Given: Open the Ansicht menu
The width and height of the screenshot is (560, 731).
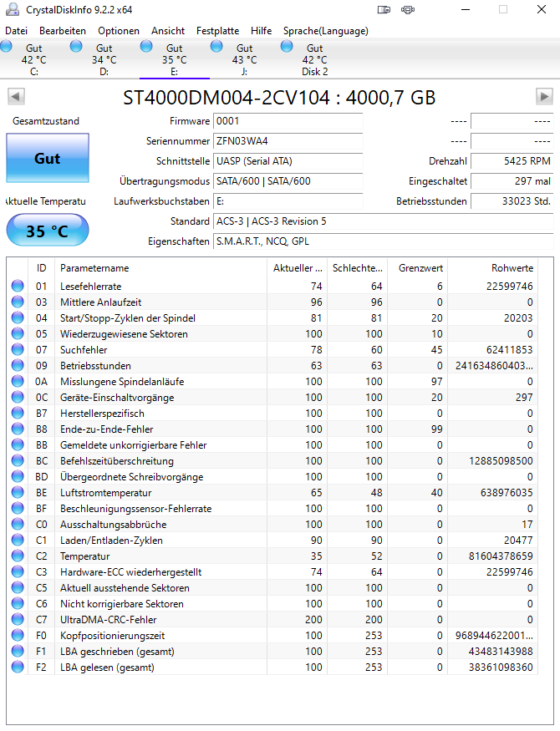Looking at the screenshot, I should coord(168,31).
